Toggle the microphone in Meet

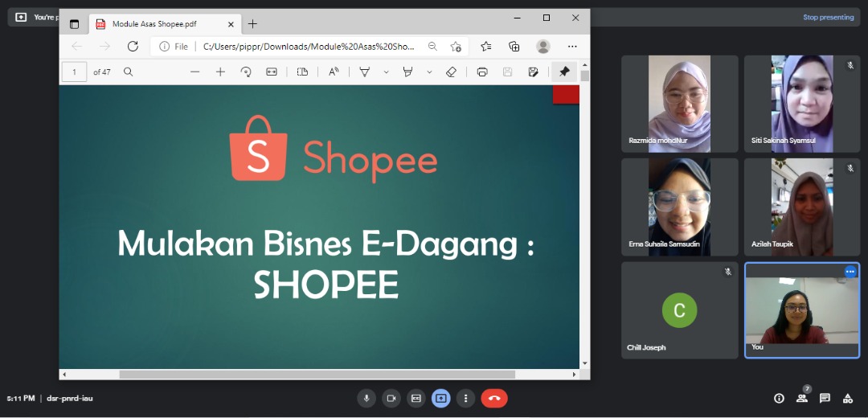click(x=366, y=398)
